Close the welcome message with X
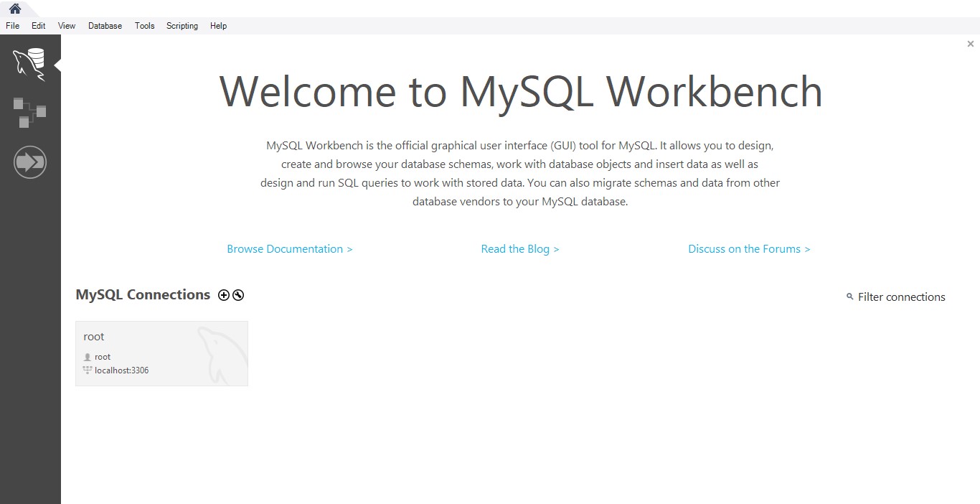 pyautogui.click(x=971, y=44)
